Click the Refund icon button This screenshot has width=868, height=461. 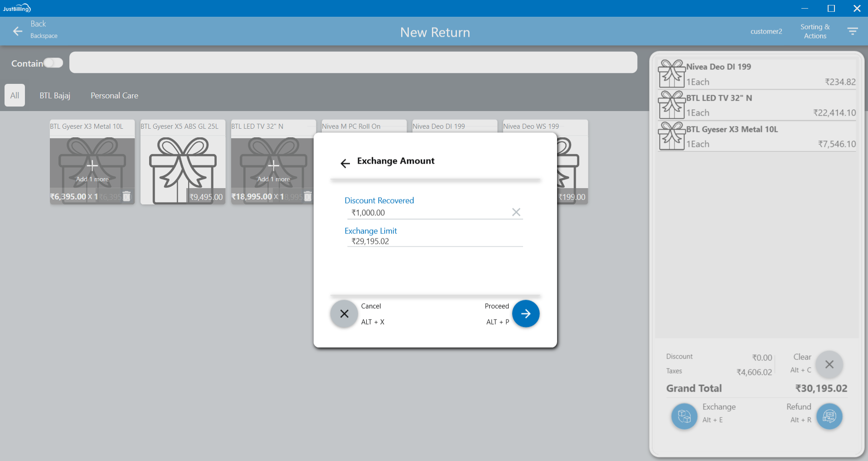pyautogui.click(x=829, y=416)
